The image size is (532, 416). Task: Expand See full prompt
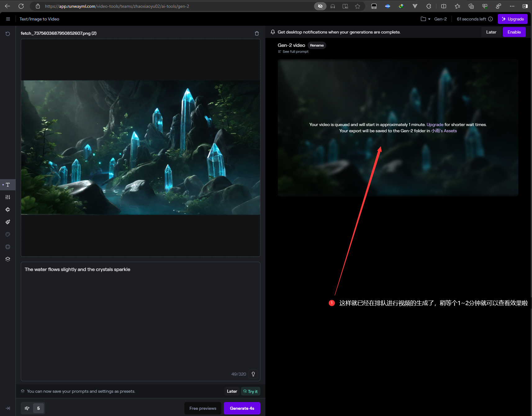(293, 52)
